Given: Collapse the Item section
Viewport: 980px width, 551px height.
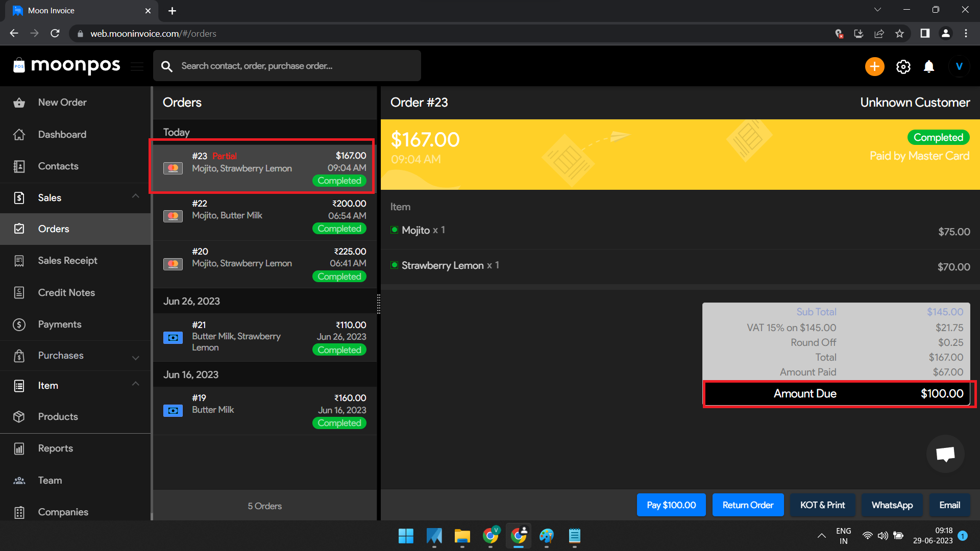Looking at the screenshot, I should click(135, 384).
